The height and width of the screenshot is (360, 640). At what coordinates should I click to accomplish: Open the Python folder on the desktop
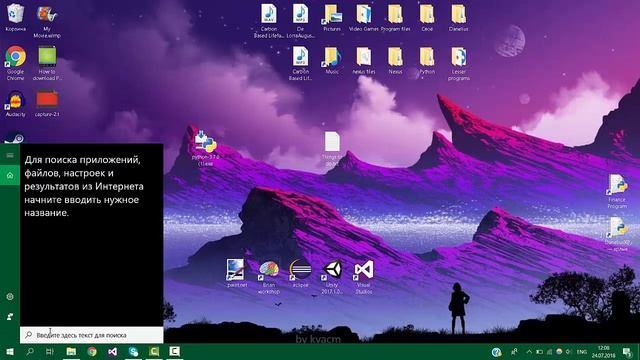(x=427, y=60)
